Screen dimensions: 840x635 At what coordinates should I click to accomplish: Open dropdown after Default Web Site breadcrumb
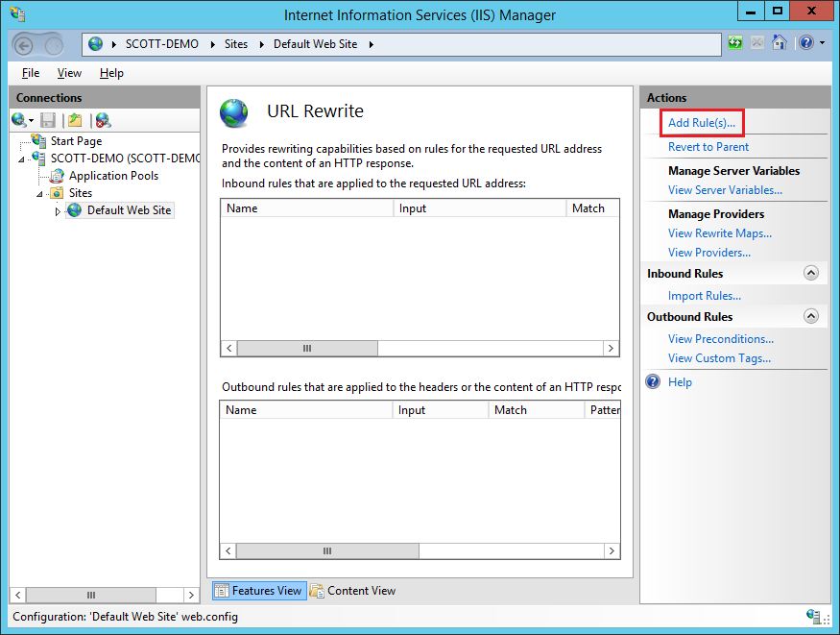pos(371,44)
